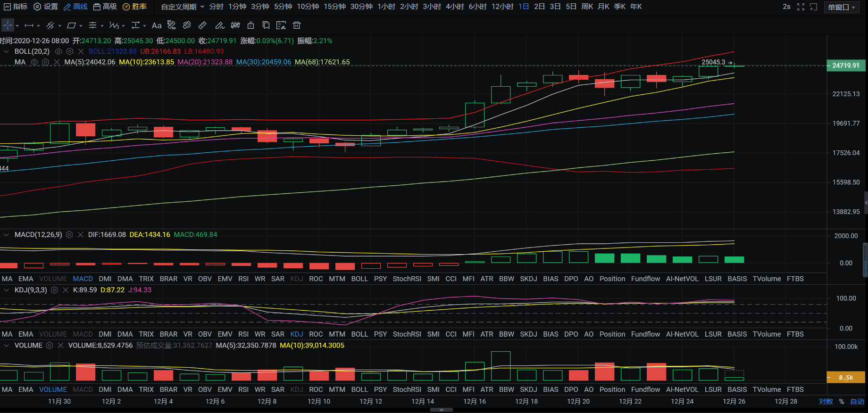
Task: Select the 周K weekly timeframe
Action: tap(587, 7)
